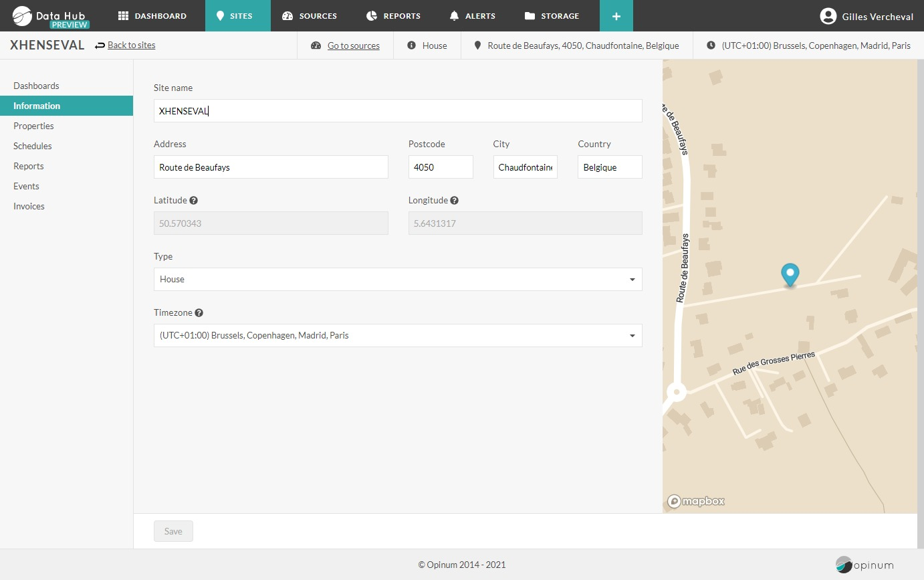Click the Site name input field
Viewport: 924px width, 580px height.
[397, 111]
